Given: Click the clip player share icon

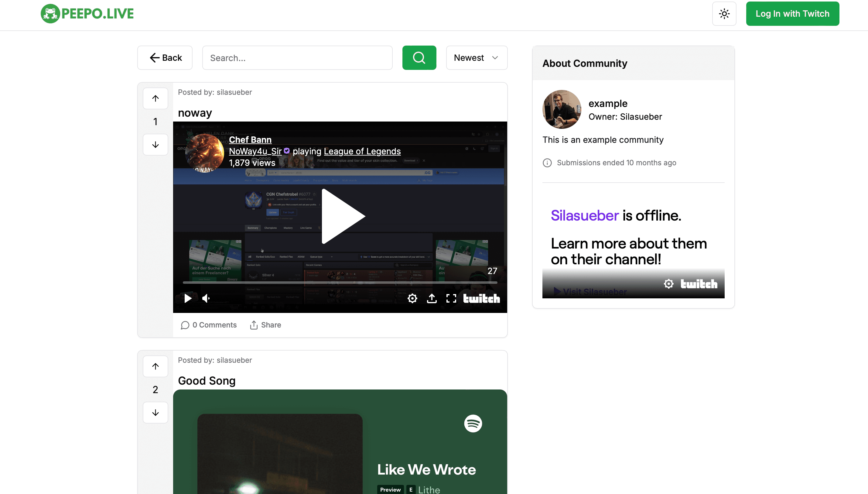Looking at the screenshot, I should click(x=432, y=298).
